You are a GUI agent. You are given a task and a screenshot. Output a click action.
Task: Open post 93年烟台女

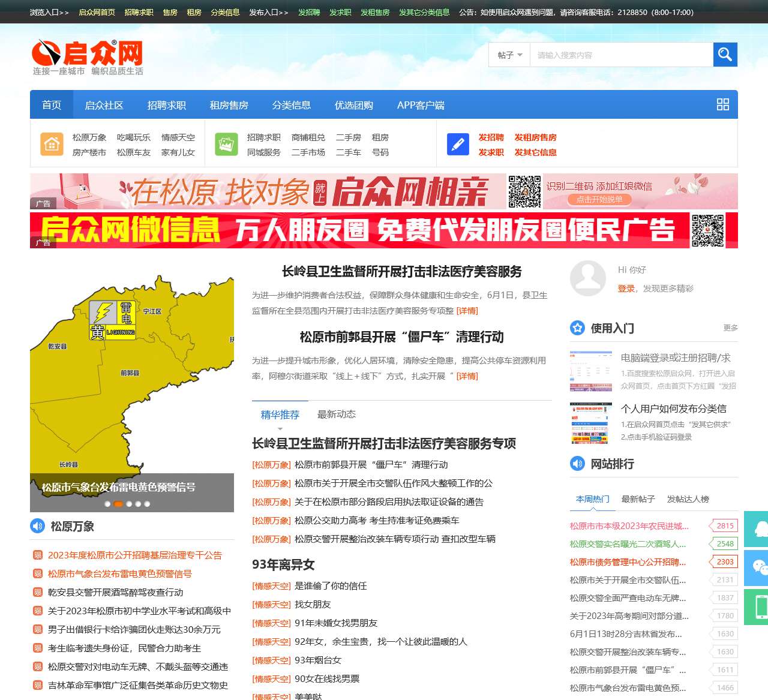coord(318,660)
